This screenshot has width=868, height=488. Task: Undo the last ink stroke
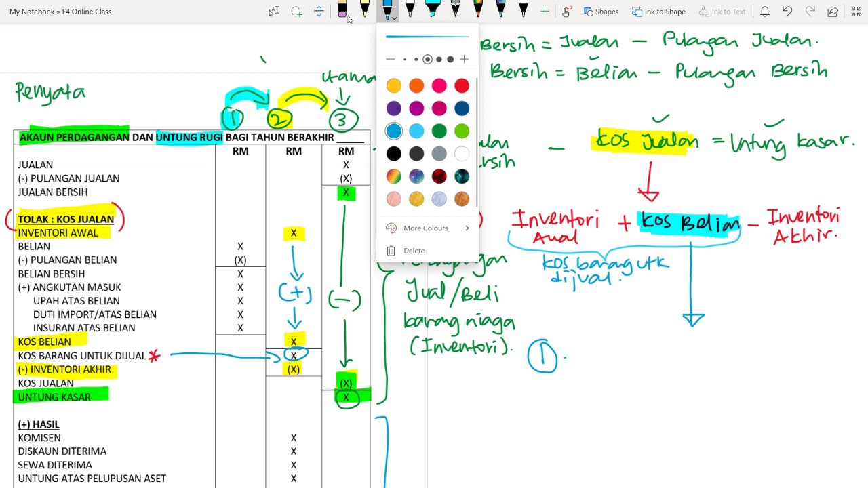click(x=787, y=12)
